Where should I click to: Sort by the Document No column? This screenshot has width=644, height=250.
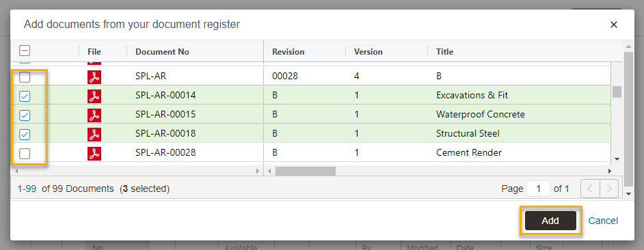tap(162, 52)
